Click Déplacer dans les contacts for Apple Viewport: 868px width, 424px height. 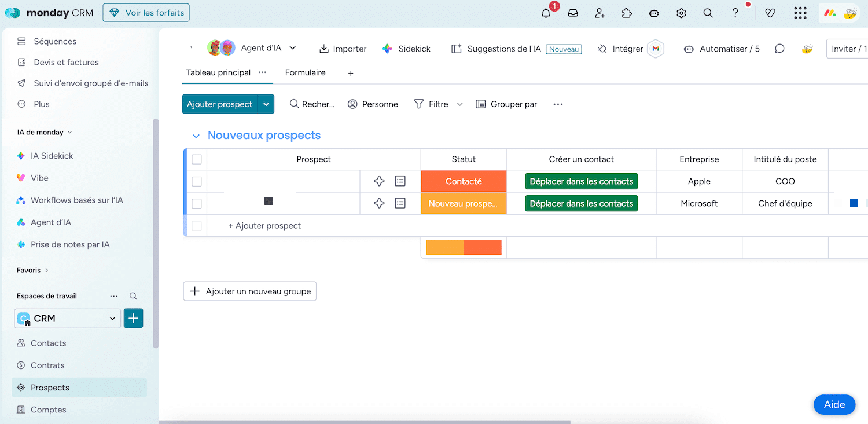click(581, 181)
